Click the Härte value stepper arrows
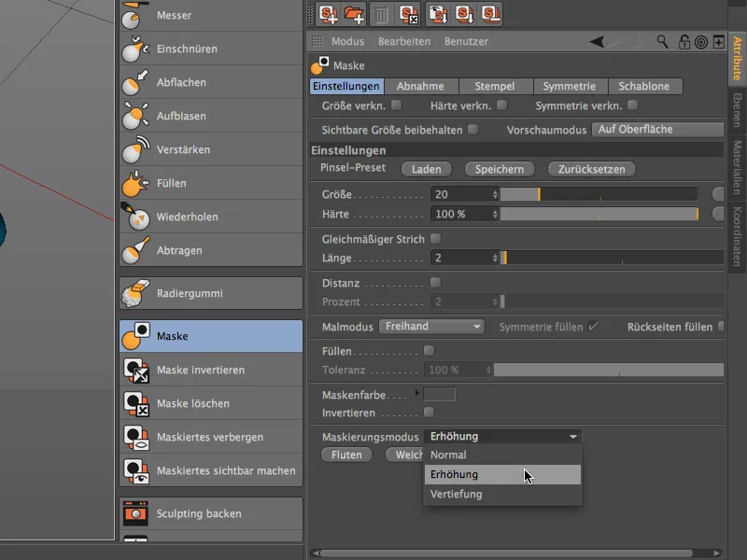Viewport: 747px width, 560px height. [495, 215]
